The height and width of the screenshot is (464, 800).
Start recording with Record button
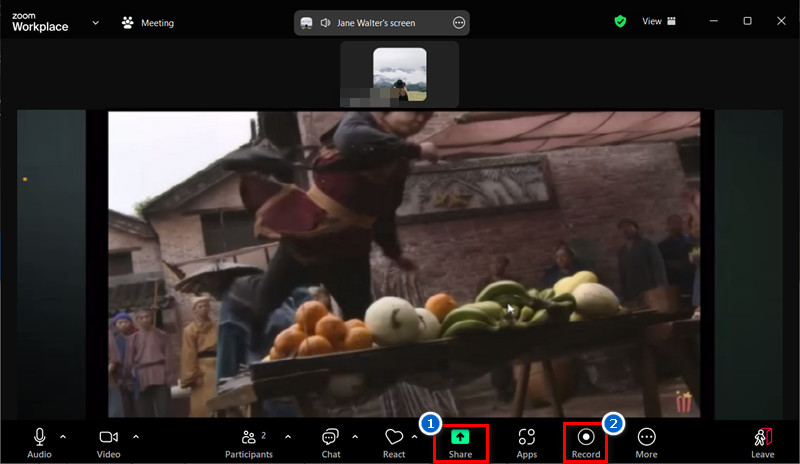click(586, 443)
